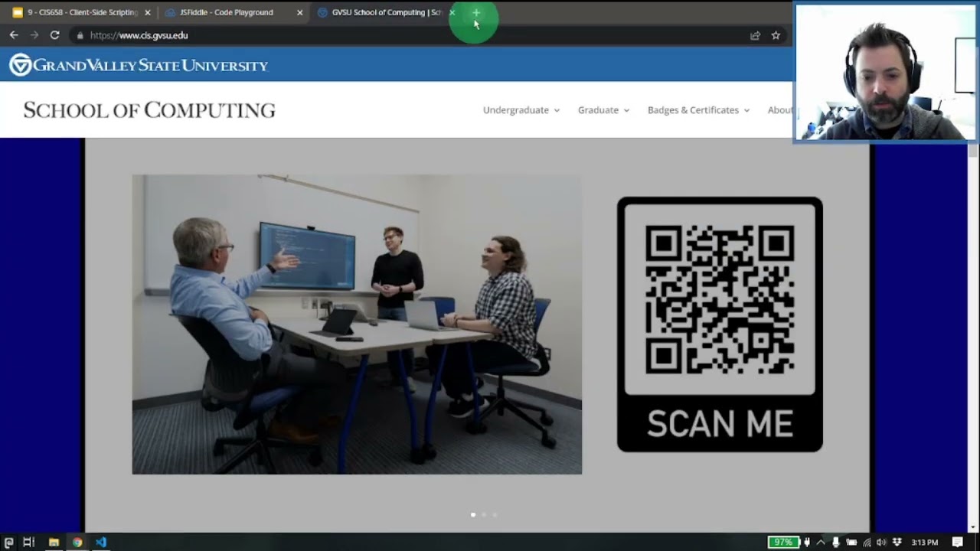The height and width of the screenshot is (551, 980).
Task: Open Visual Studio Code from taskbar
Action: click(x=100, y=542)
